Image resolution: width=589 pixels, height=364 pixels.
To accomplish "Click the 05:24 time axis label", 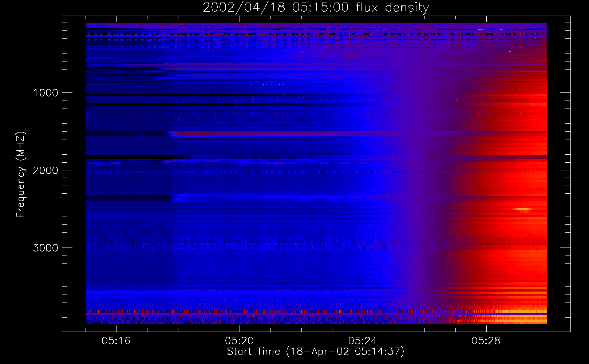I will coord(363,341).
